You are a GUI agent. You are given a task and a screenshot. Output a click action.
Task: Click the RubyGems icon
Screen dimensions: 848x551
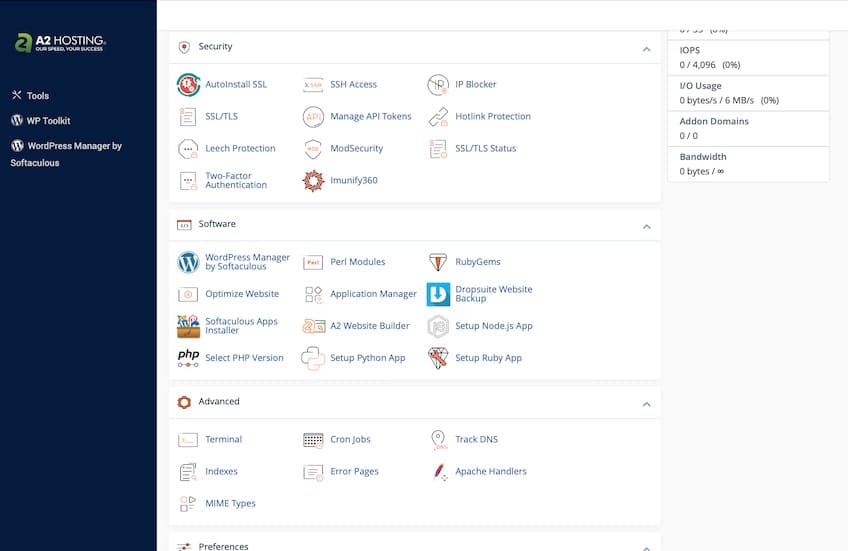pyautogui.click(x=438, y=262)
